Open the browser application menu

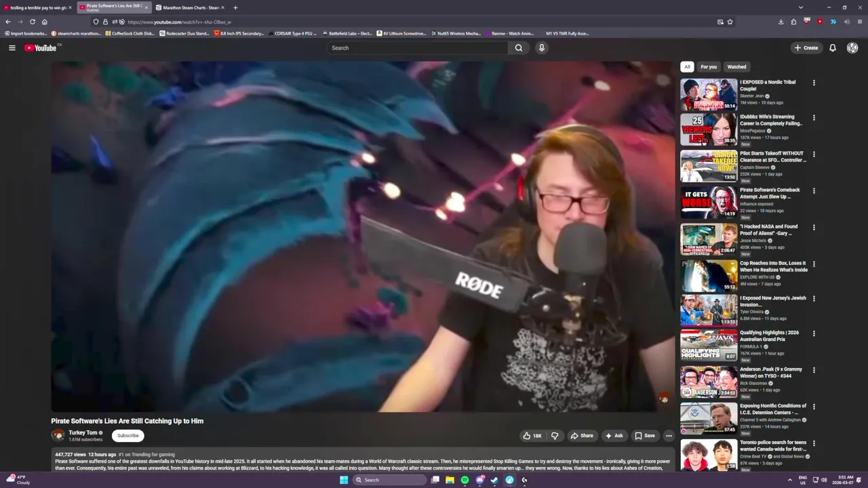click(860, 22)
